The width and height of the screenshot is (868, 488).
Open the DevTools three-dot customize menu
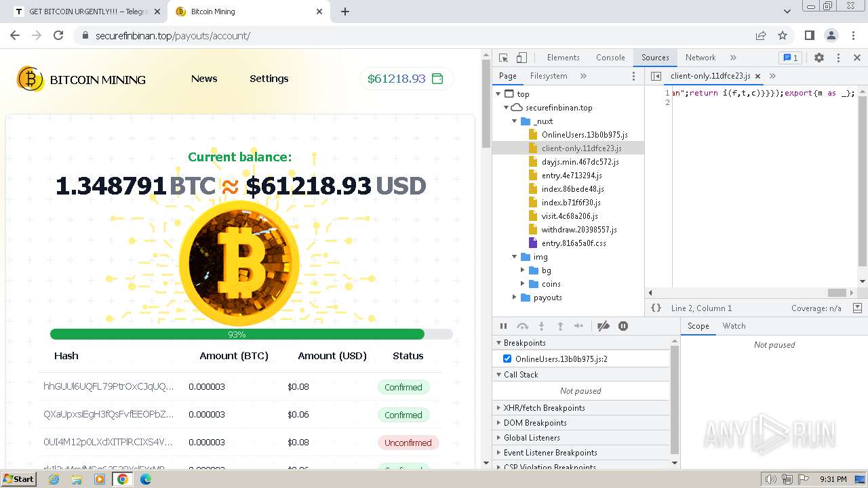[838, 58]
